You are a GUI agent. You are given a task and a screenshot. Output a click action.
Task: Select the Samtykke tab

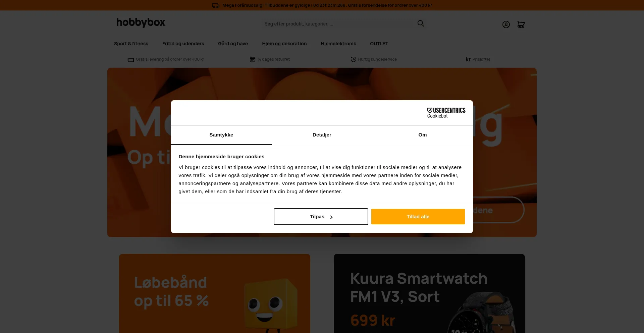221,135
